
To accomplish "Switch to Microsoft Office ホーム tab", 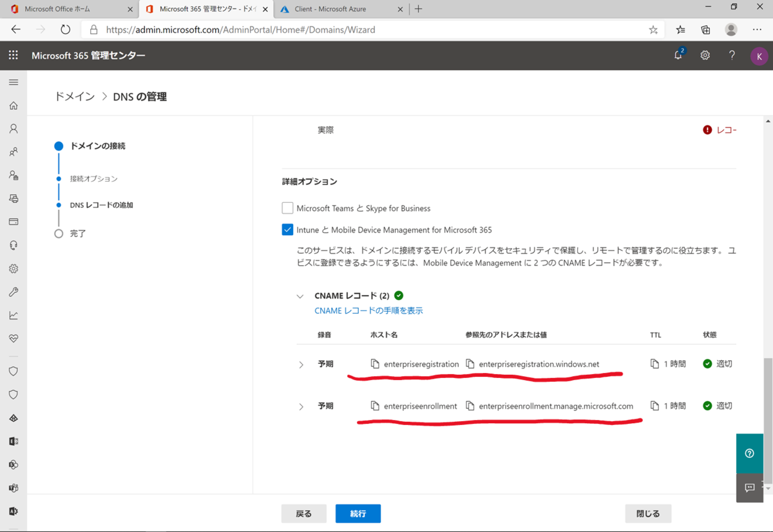I will pyautogui.click(x=70, y=9).
